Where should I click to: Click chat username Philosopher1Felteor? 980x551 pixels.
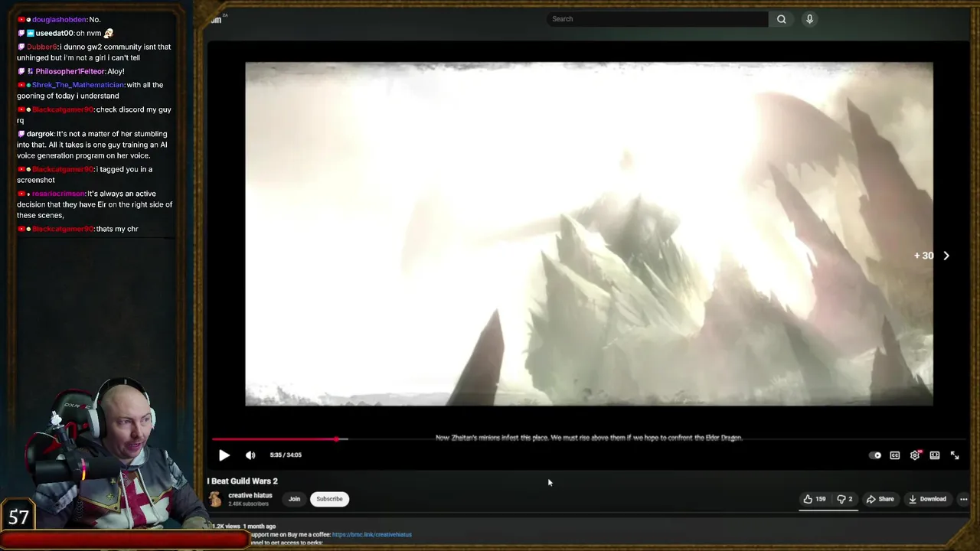tap(70, 71)
